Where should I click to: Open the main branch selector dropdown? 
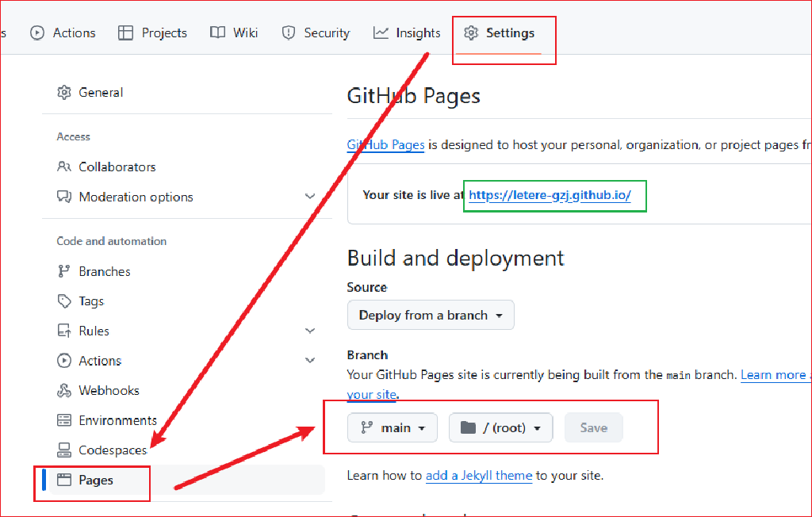[x=393, y=428]
